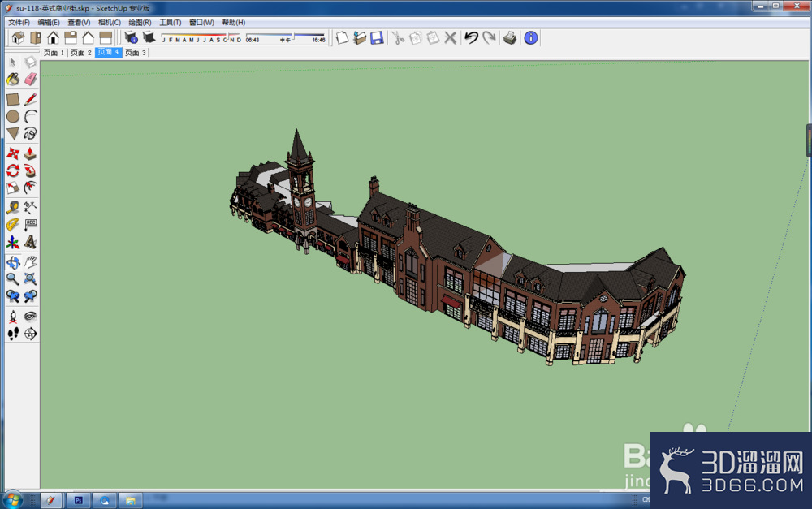The image size is (812, 509).
Task: Adjust the shadow time-of-day slider
Action: click(x=294, y=37)
